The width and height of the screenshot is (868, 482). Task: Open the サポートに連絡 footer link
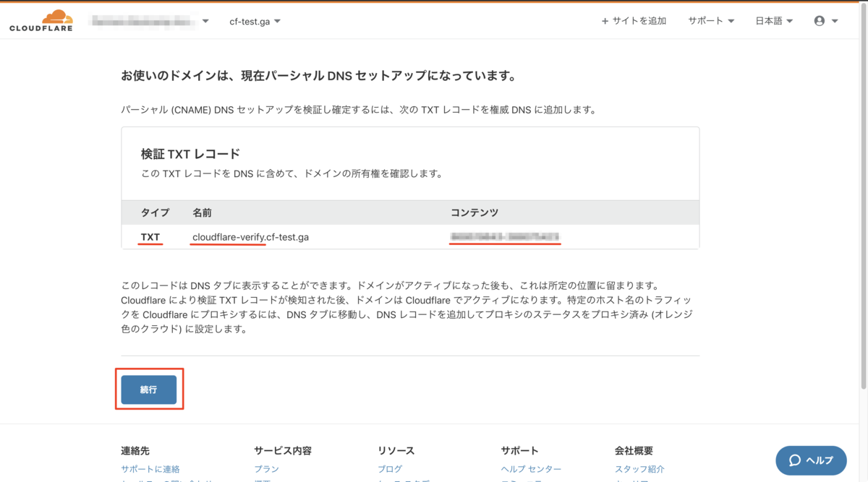[x=150, y=469]
